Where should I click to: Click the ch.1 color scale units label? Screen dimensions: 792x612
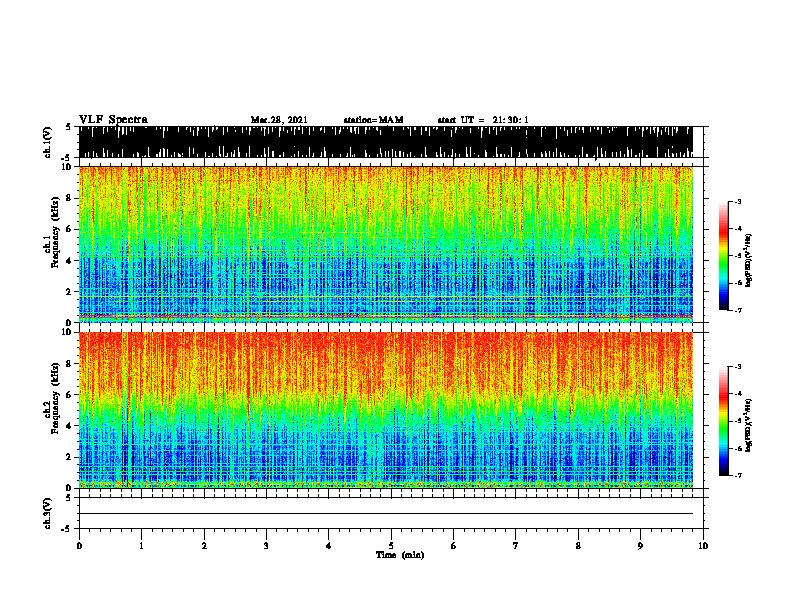pyautogui.click(x=749, y=260)
